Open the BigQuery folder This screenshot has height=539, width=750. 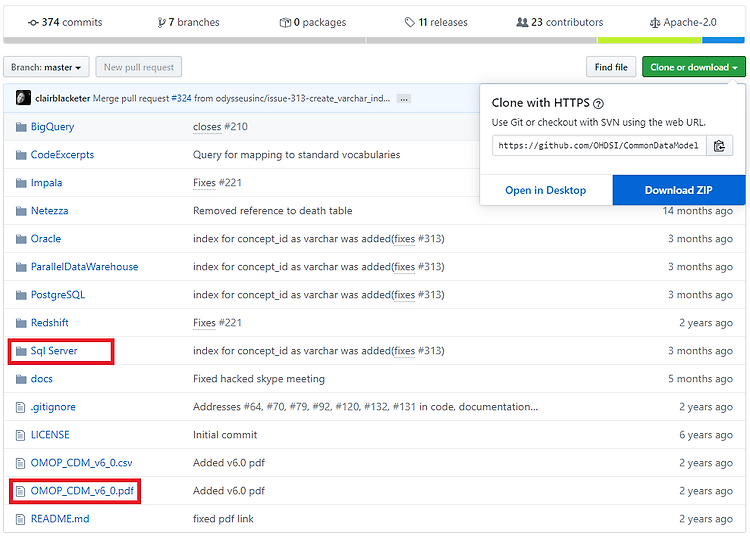coord(53,127)
